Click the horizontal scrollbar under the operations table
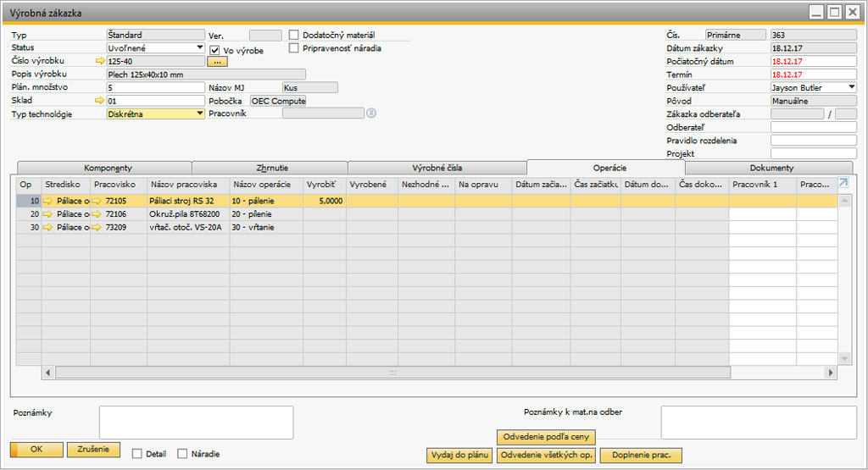Image resolution: width=868 pixels, height=470 pixels. pyautogui.click(x=392, y=373)
